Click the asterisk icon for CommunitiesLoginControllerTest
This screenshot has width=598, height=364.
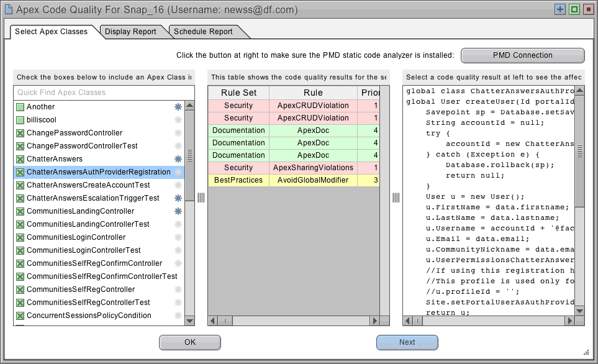tap(178, 250)
